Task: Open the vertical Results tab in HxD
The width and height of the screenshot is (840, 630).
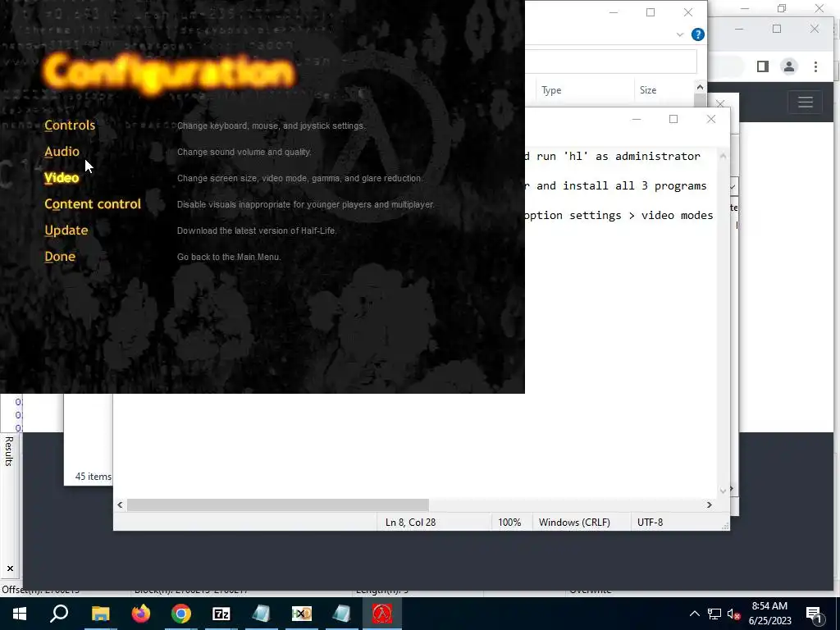Action: [9, 451]
